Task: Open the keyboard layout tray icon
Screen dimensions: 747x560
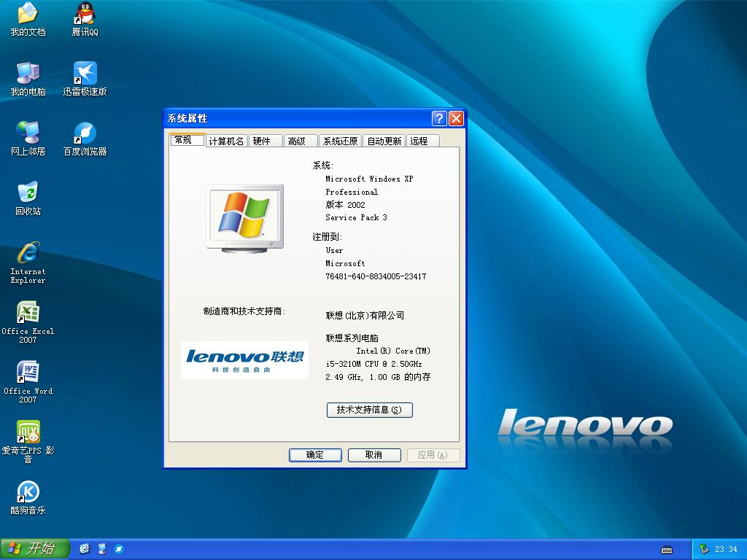Action: point(665,549)
